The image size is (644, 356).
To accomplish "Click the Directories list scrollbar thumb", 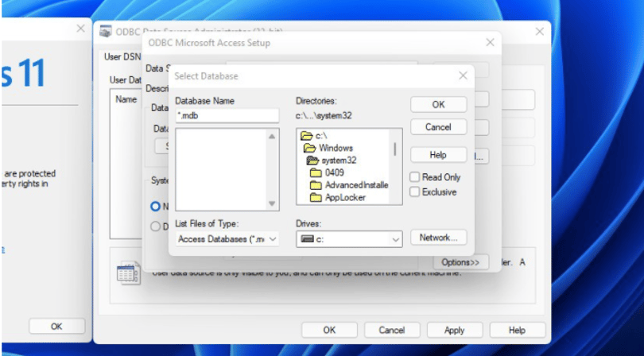I will pyautogui.click(x=395, y=149).
